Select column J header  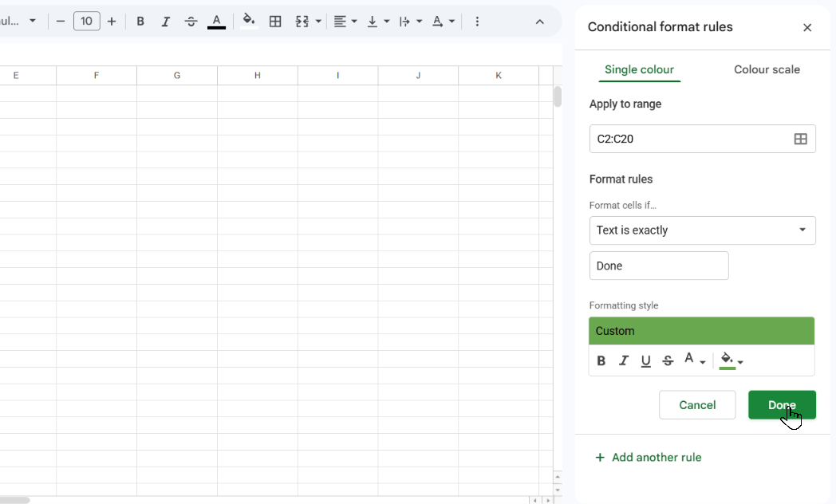coord(419,76)
